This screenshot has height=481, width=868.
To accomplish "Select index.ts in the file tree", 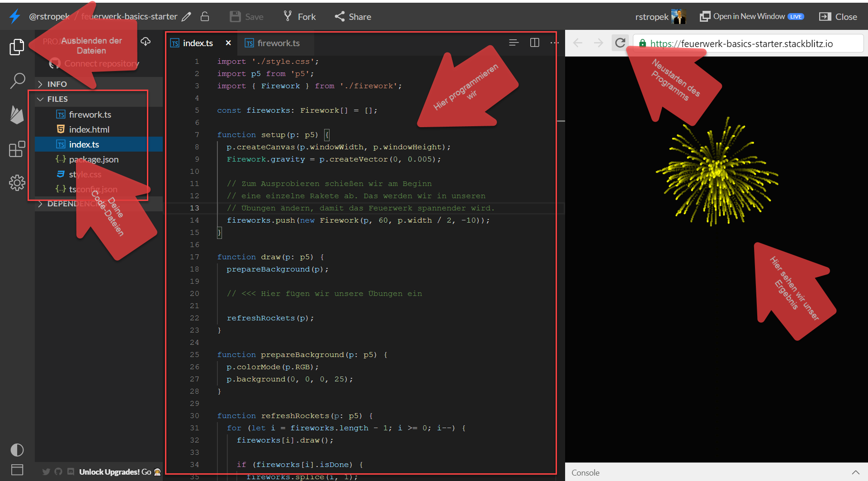I will pos(99,144).
